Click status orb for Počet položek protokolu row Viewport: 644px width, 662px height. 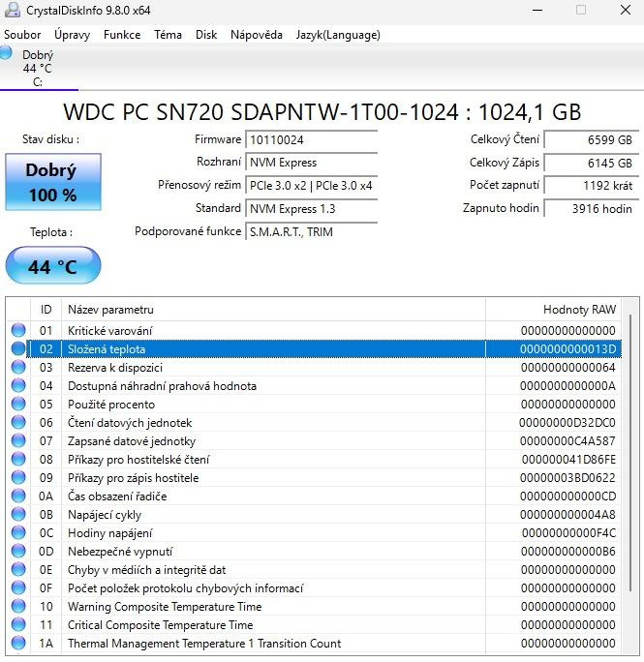click(x=18, y=587)
